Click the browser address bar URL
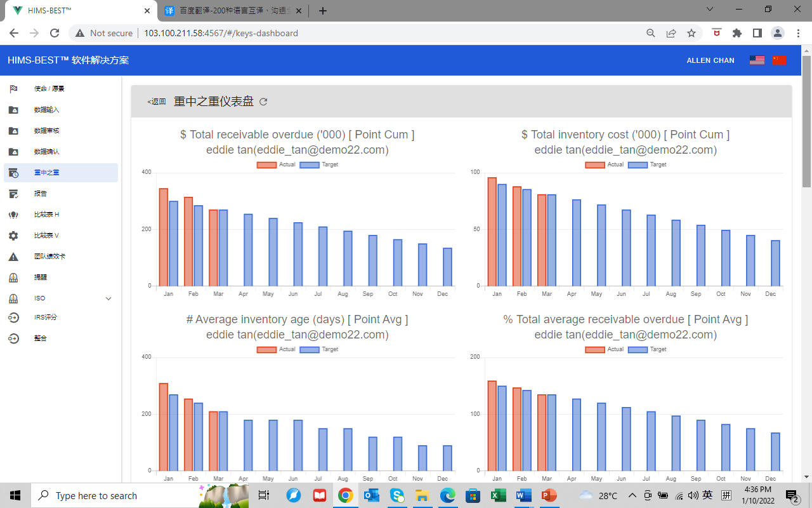 pos(221,33)
